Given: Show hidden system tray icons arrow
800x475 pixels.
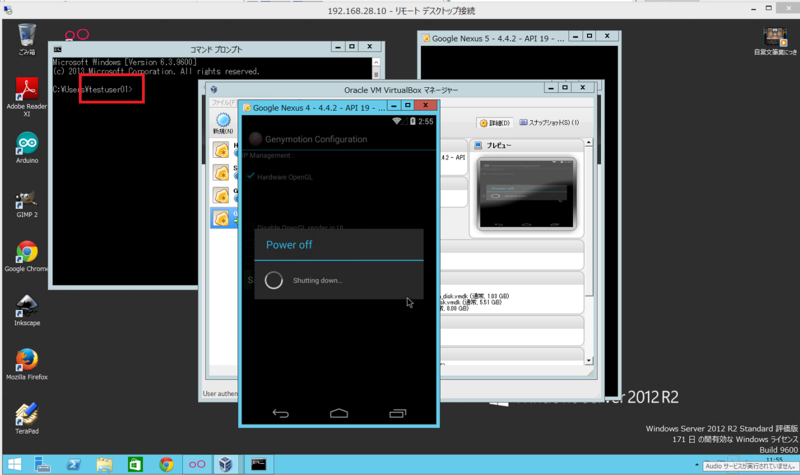Looking at the screenshot, I should (x=696, y=465).
